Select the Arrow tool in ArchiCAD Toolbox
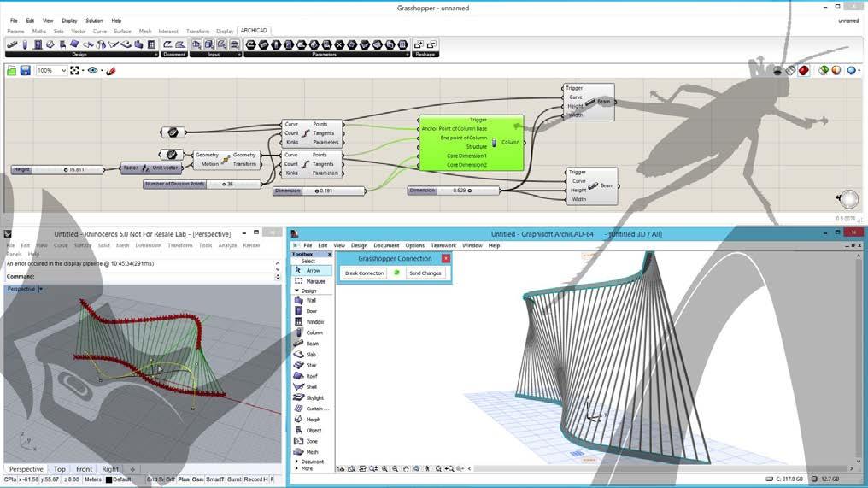868x488 pixels. (x=312, y=270)
